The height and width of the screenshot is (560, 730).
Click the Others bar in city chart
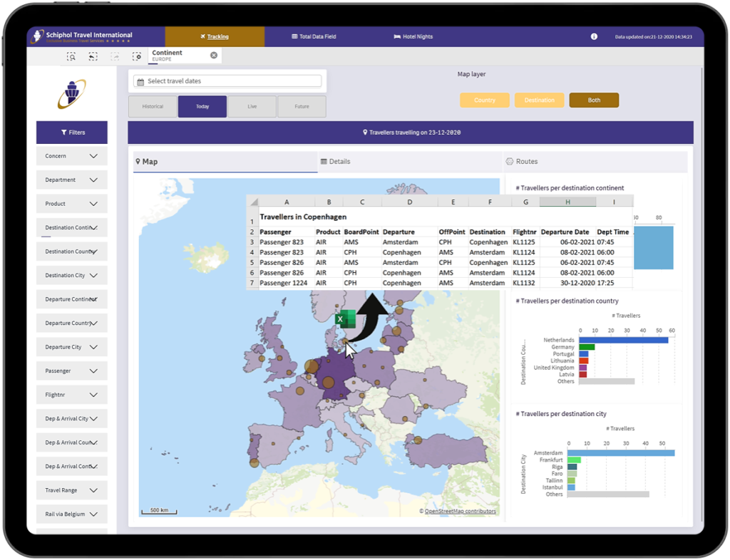tap(608, 494)
